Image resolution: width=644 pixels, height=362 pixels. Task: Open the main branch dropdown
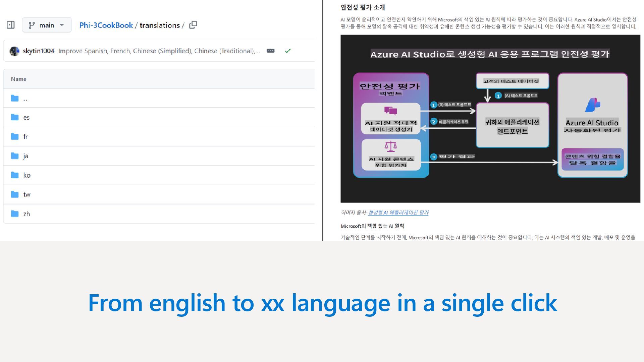click(x=47, y=25)
